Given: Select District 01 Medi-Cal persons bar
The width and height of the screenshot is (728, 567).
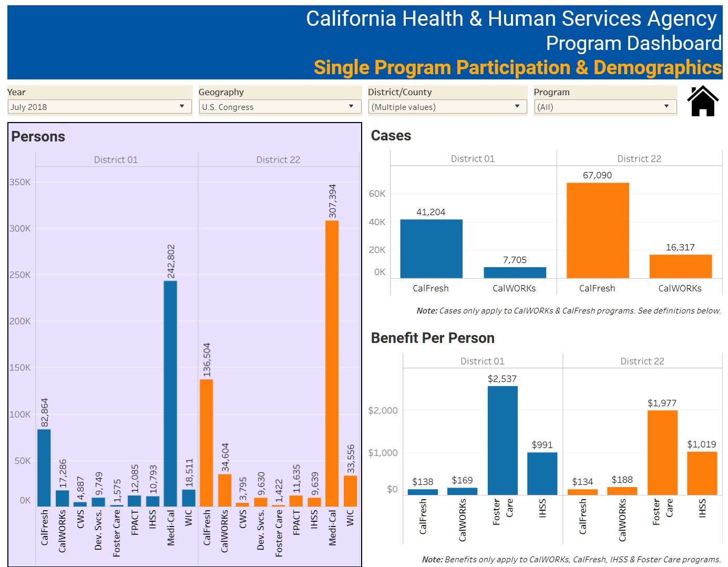Looking at the screenshot, I should point(170,393).
